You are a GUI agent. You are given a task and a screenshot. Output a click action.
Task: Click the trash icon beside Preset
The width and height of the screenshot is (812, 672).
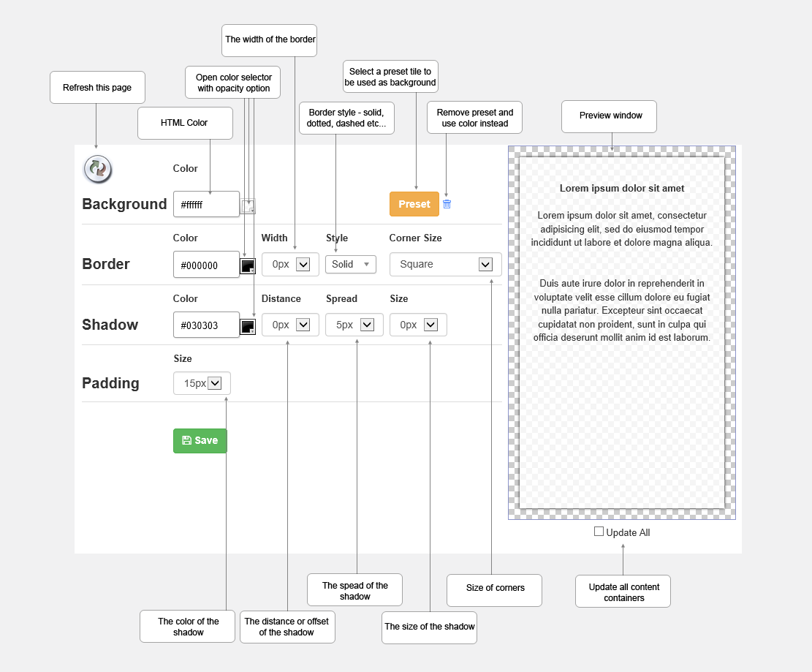[x=447, y=204]
